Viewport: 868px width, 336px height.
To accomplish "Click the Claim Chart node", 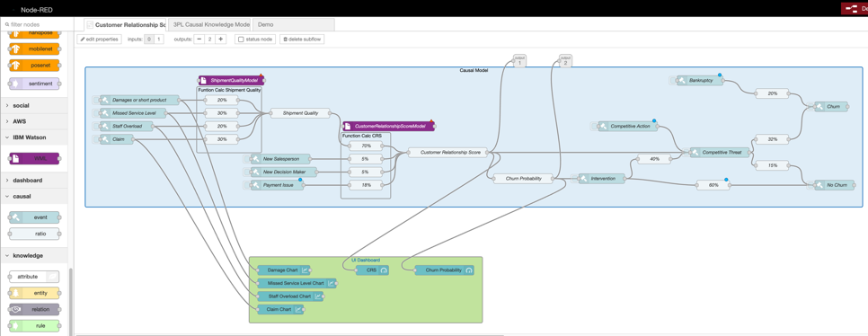I will 281,309.
